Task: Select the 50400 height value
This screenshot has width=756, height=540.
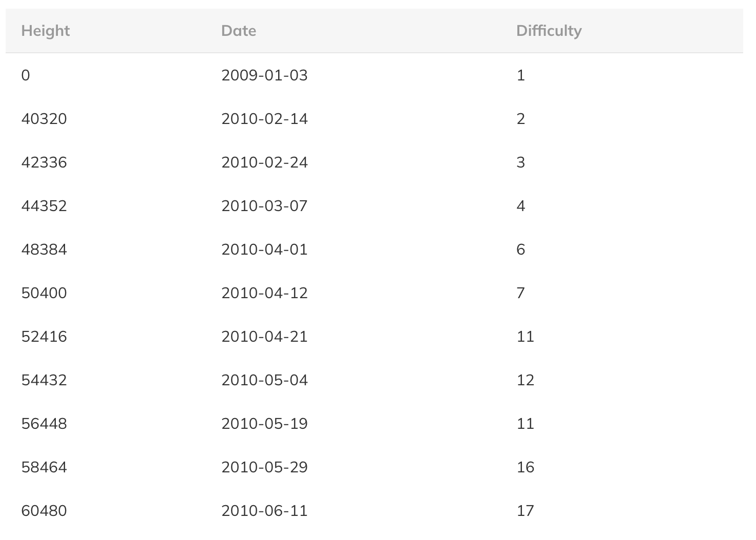Action: coord(44,293)
